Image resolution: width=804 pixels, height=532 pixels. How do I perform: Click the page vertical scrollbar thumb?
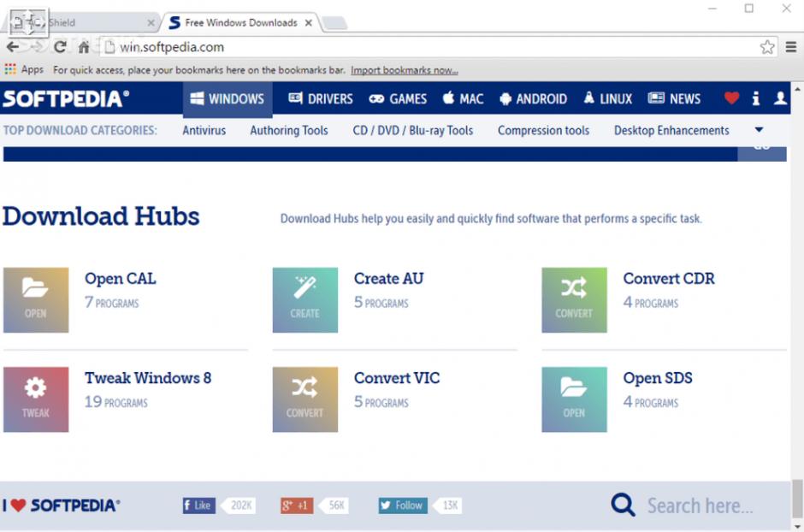tap(797, 499)
